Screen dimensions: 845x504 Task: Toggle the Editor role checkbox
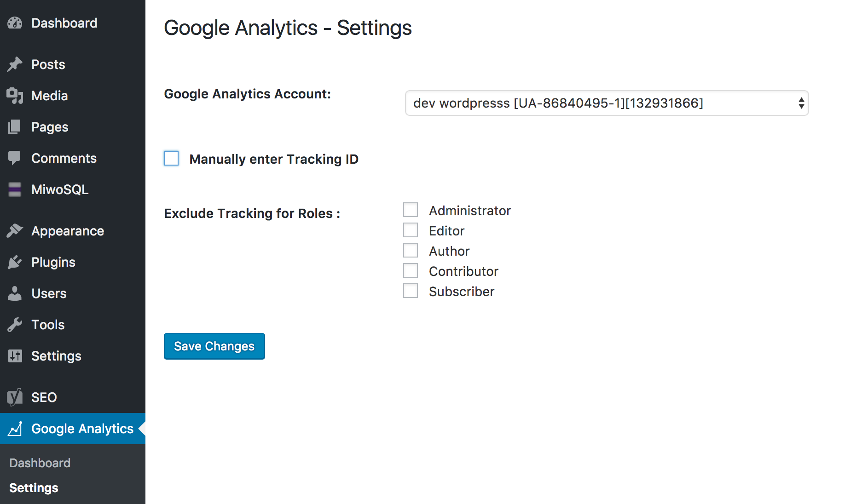(x=411, y=230)
